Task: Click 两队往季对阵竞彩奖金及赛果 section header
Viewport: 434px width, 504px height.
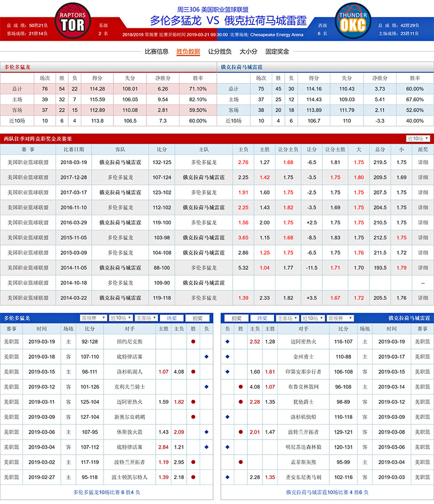Action: (37, 139)
